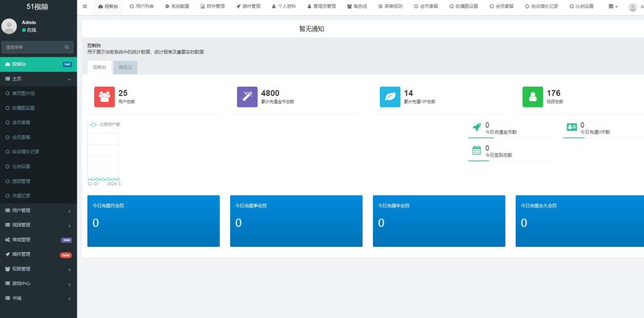Open 提现管理 in the sidebar
The height and width of the screenshot is (318, 644).
tap(38, 181)
